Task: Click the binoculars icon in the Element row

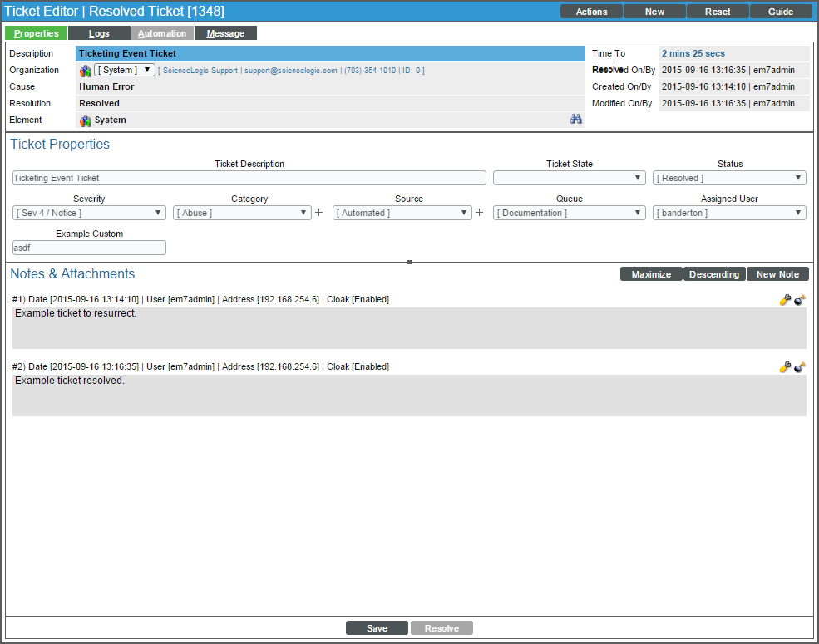Action: point(575,120)
